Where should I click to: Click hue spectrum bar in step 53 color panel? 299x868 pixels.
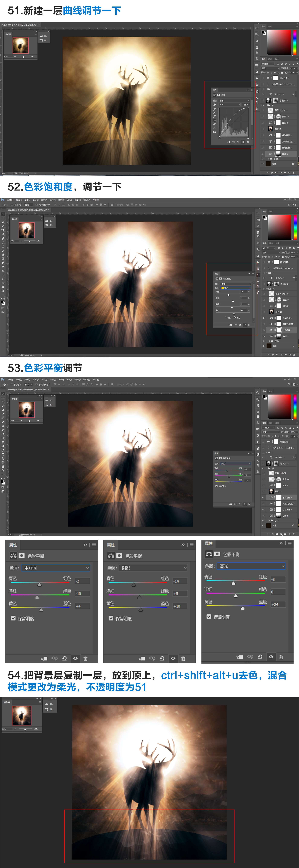pyautogui.click(x=295, y=407)
